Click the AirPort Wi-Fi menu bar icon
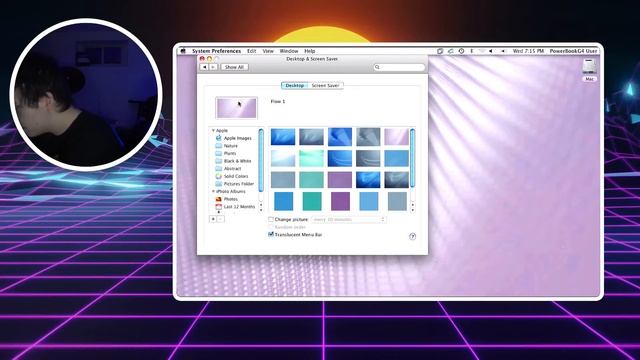This screenshot has width=640, height=360. 482,51
